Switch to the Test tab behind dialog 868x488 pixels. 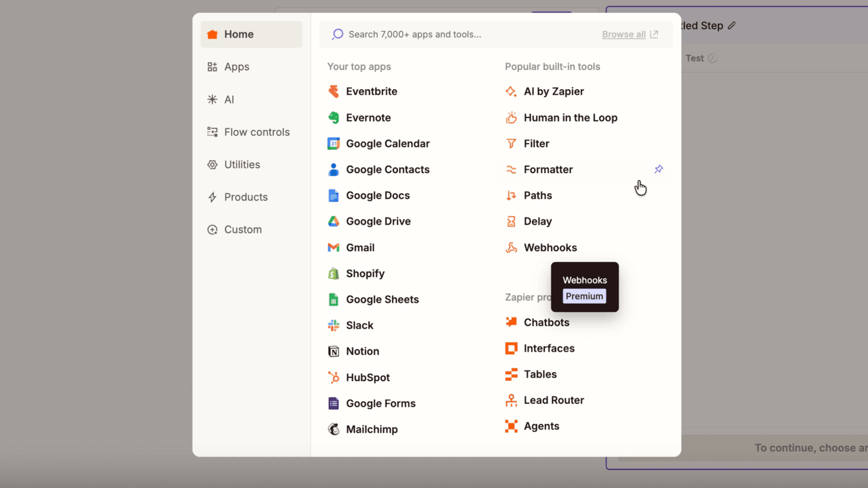point(701,58)
